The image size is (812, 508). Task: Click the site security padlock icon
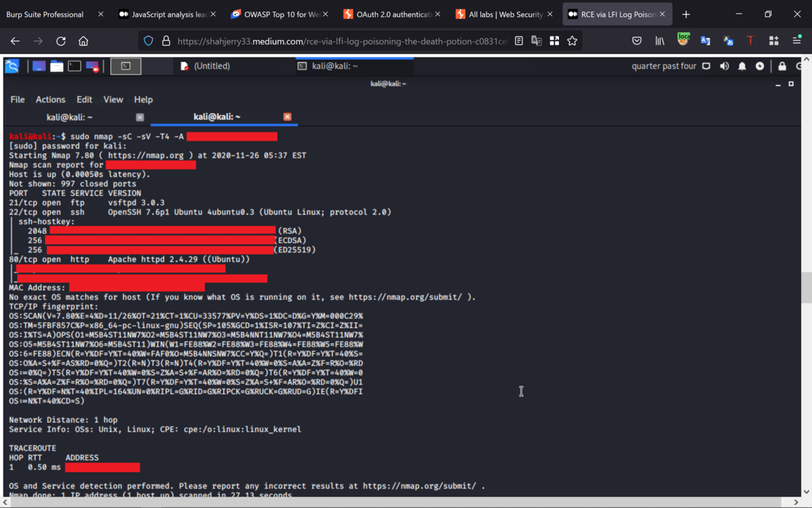pyautogui.click(x=166, y=41)
